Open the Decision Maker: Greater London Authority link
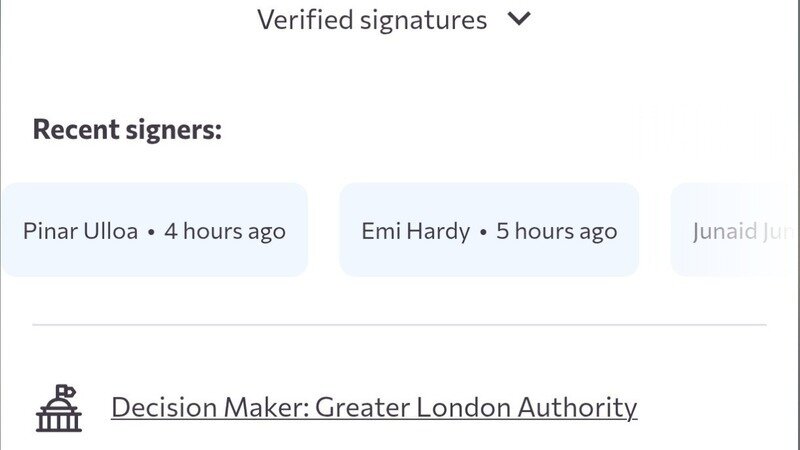Image resolution: width=800 pixels, height=450 pixels. pyautogui.click(x=373, y=407)
